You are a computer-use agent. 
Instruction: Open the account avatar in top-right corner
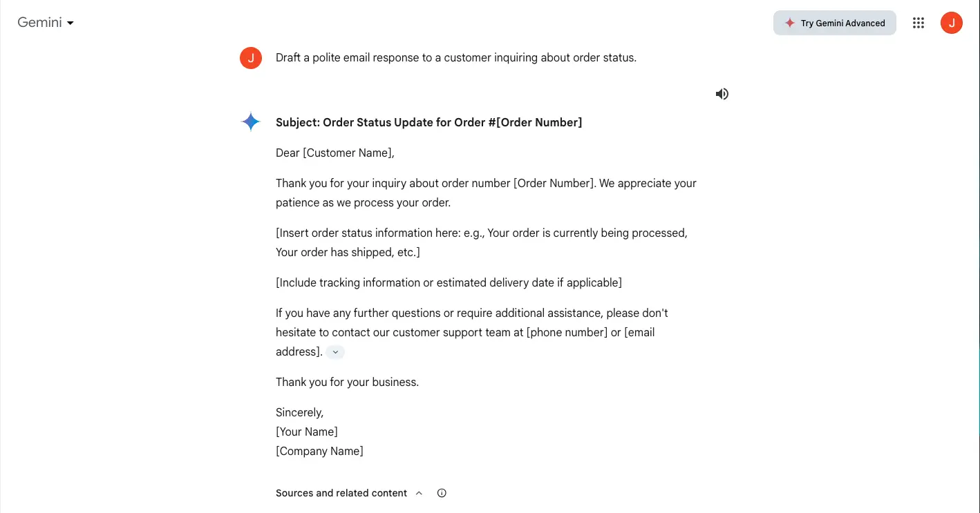click(952, 23)
